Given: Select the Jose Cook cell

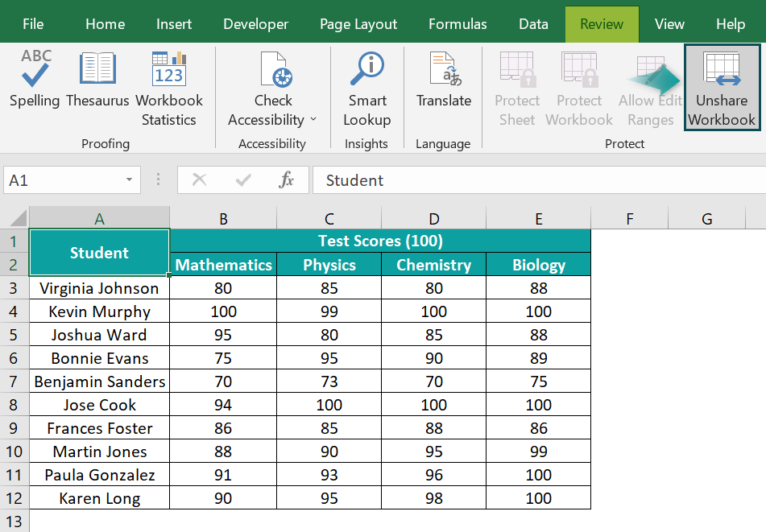Looking at the screenshot, I should point(99,405).
